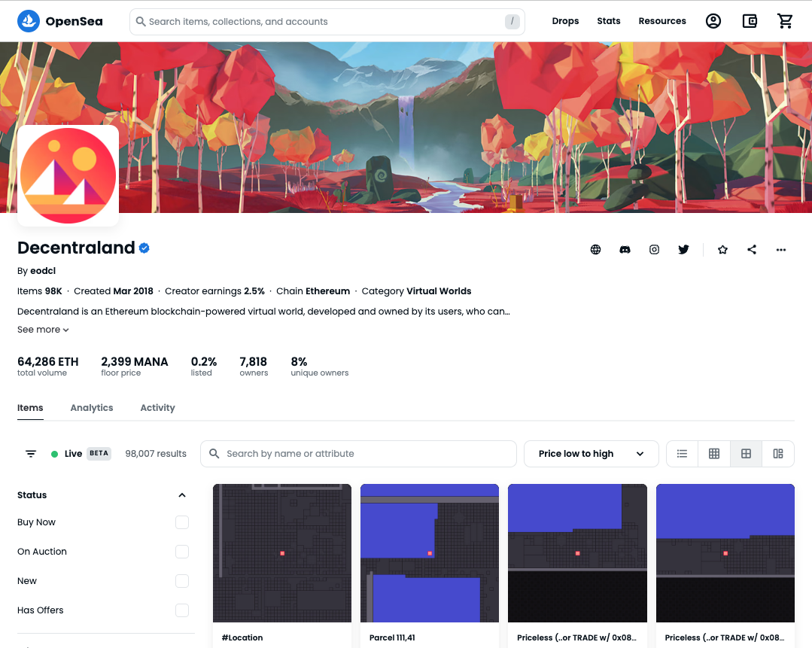Click the magnifier in the top search bar
Image resolution: width=812 pixels, height=648 pixels.
(140, 22)
